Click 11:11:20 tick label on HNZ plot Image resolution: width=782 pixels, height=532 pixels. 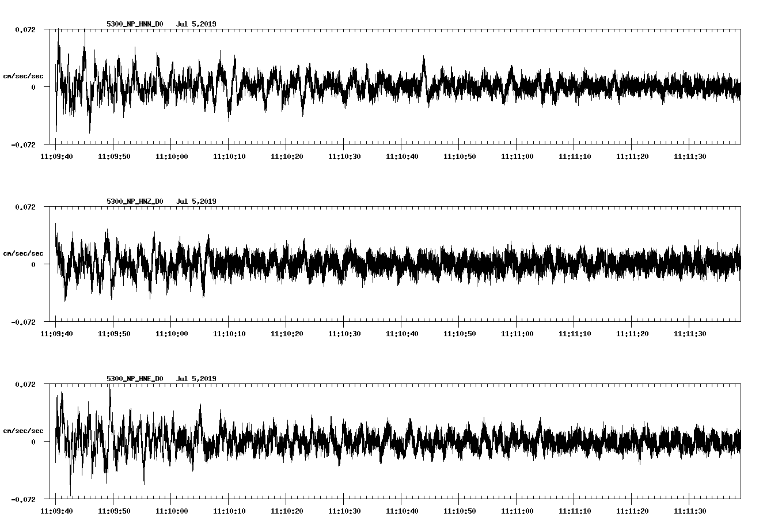pos(632,334)
